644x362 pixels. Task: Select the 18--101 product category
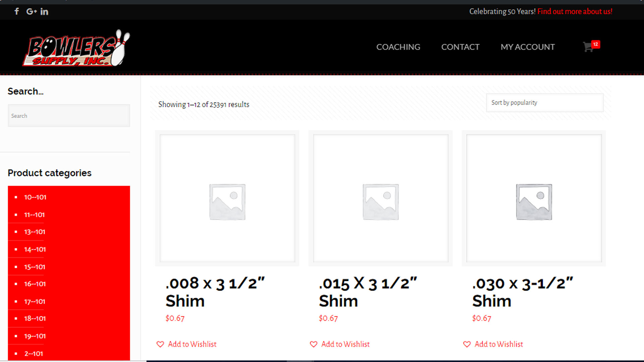point(35,318)
